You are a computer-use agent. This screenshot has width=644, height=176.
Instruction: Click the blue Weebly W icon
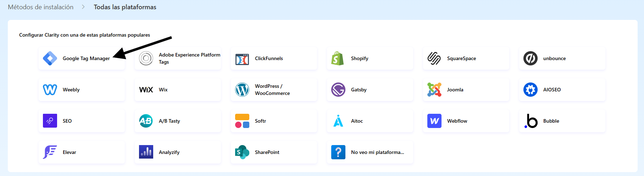click(x=50, y=90)
